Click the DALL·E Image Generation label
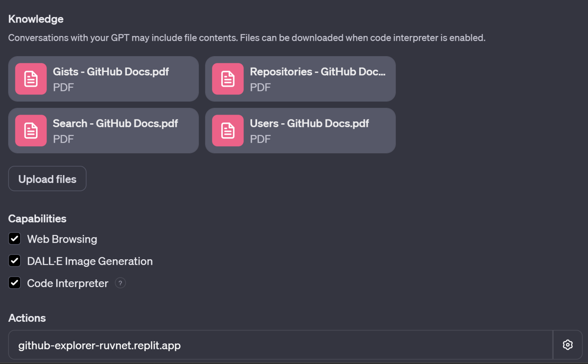The height and width of the screenshot is (364, 588). click(x=90, y=261)
